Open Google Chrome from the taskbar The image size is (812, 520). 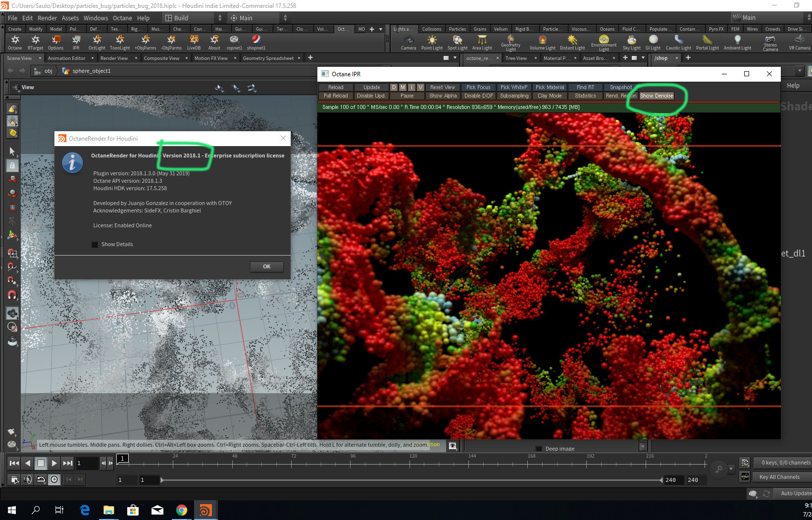tap(181, 510)
